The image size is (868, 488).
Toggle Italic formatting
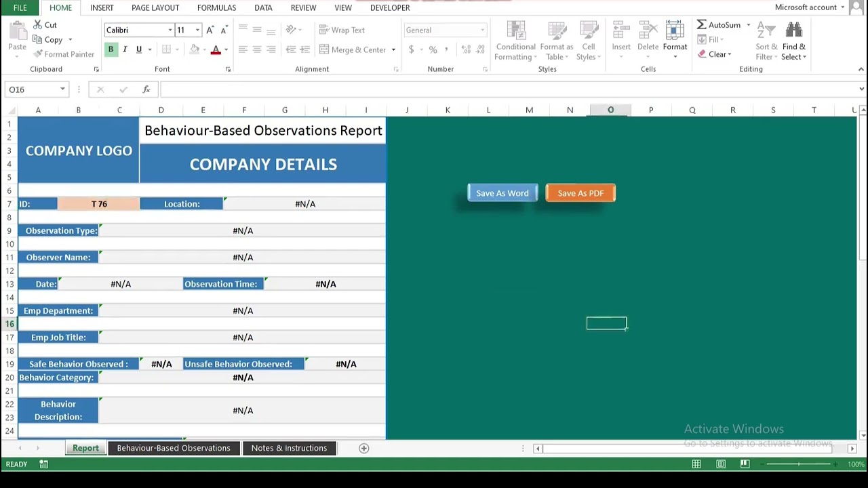(x=125, y=49)
